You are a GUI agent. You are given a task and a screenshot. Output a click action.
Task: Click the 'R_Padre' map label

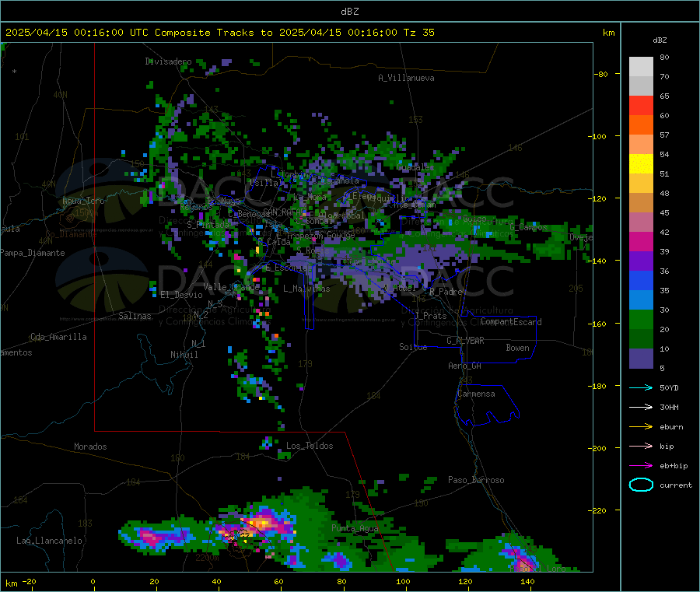[x=446, y=292]
